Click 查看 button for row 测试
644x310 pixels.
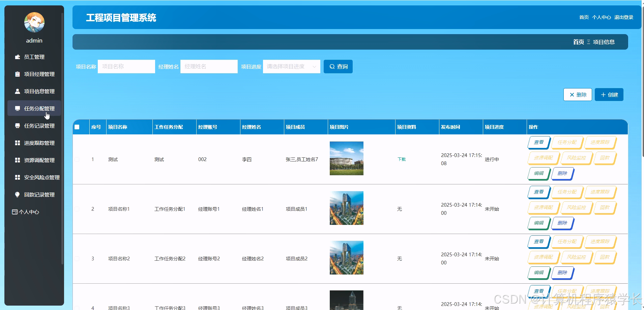tap(539, 142)
